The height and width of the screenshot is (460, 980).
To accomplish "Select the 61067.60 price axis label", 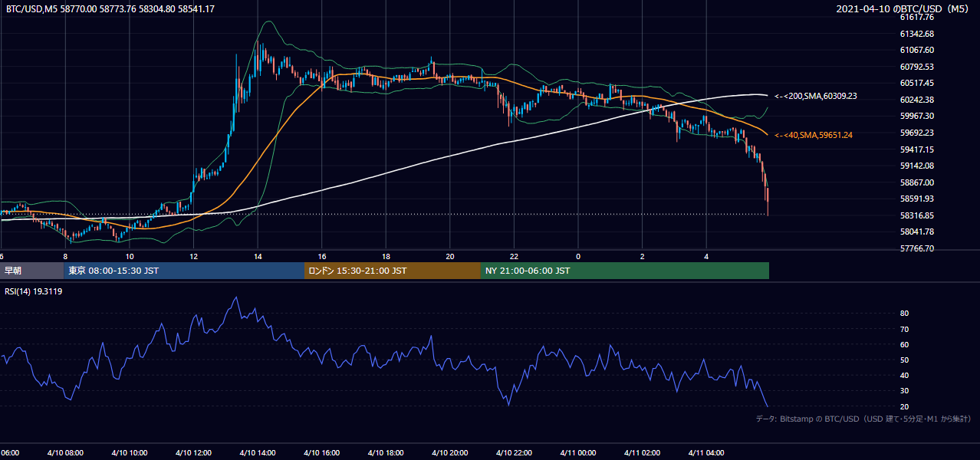I will pyautogui.click(x=917, y=50).
